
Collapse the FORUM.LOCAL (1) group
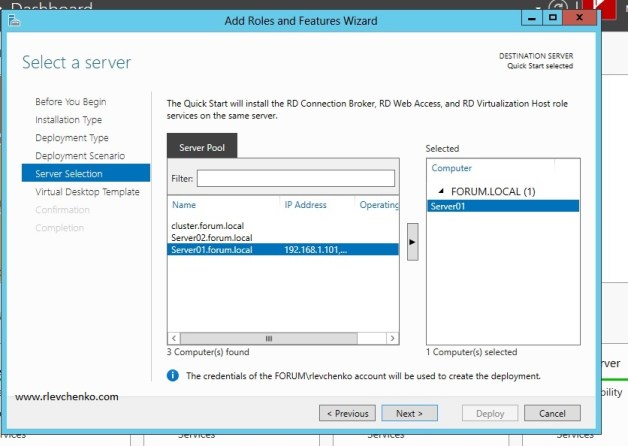(x=441, y=191)
